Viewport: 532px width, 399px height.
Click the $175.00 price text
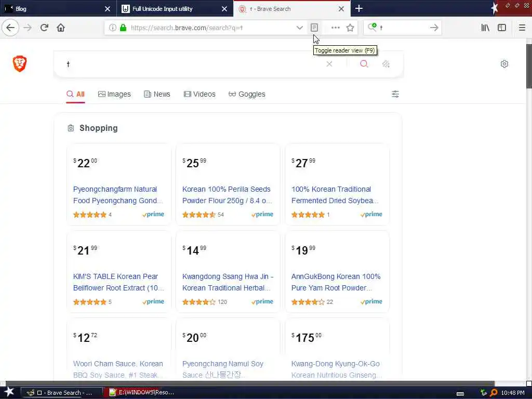click(307, 337)
